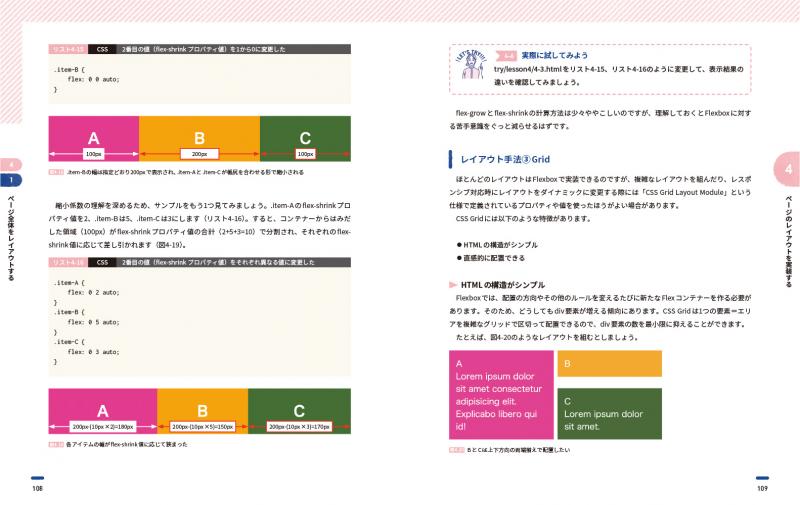
Task: Click the blue section 1 tab on the left margin
Action: (x=11, y=180)
